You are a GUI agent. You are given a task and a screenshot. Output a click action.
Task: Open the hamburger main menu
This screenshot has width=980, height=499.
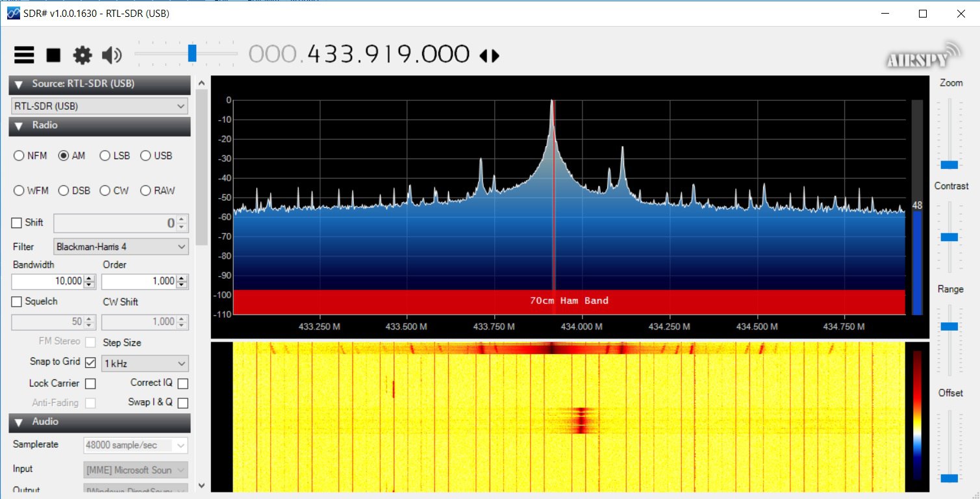click(24, 55)
